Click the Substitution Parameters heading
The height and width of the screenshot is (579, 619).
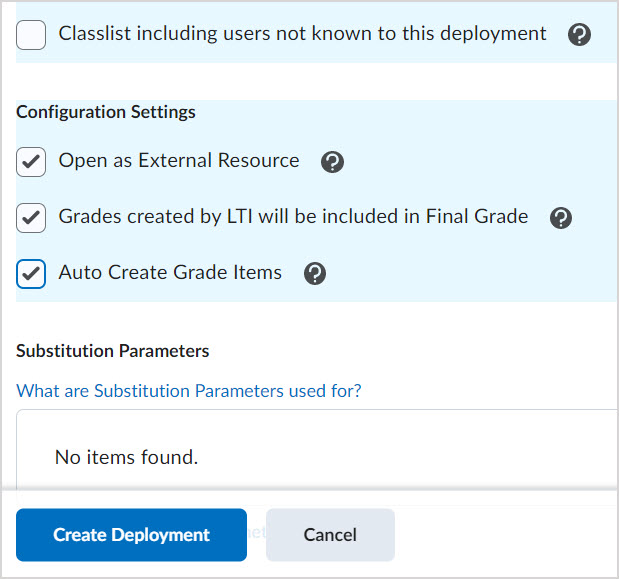tap(113, 351)
